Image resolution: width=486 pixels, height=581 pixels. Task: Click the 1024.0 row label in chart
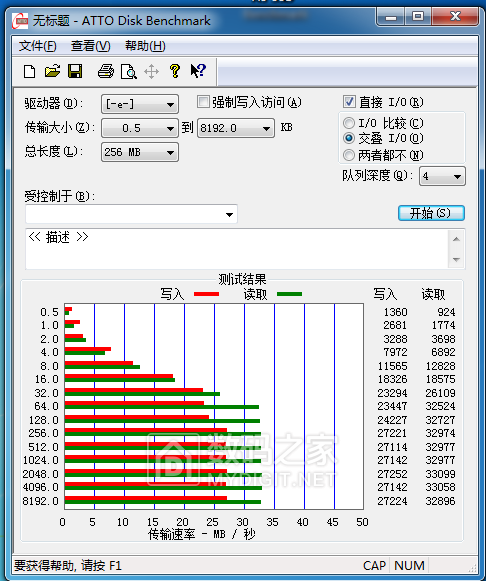pyautogui.click(x=41, y=460)
